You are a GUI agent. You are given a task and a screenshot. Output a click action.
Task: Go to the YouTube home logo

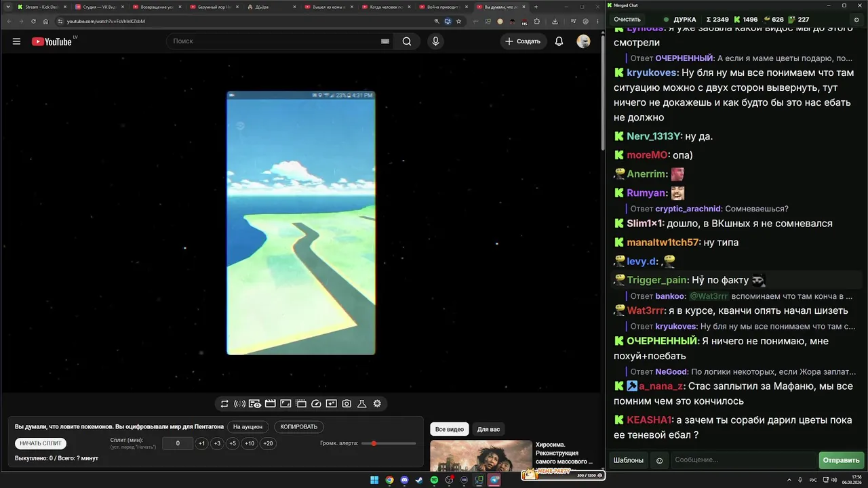coord(52,41)
